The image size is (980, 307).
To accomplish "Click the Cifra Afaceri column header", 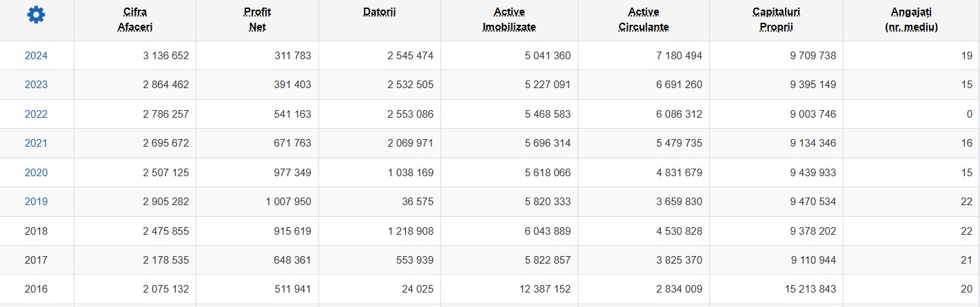I will point(135,20).
